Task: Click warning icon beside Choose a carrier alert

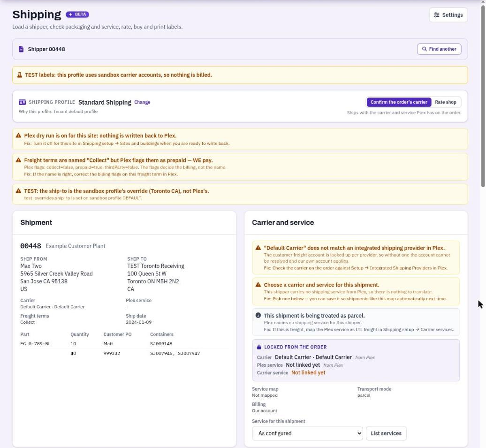Action: click(258, 285)
